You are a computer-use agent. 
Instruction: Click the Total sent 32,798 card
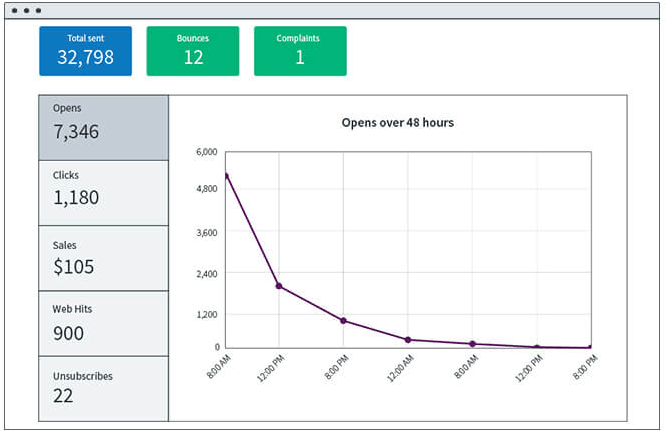pos(86,51)
